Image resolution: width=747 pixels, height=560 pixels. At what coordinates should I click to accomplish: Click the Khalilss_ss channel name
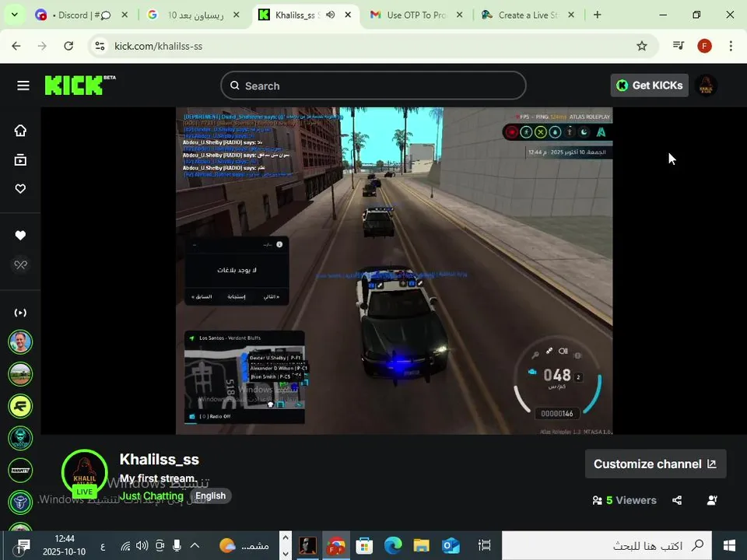159,460
